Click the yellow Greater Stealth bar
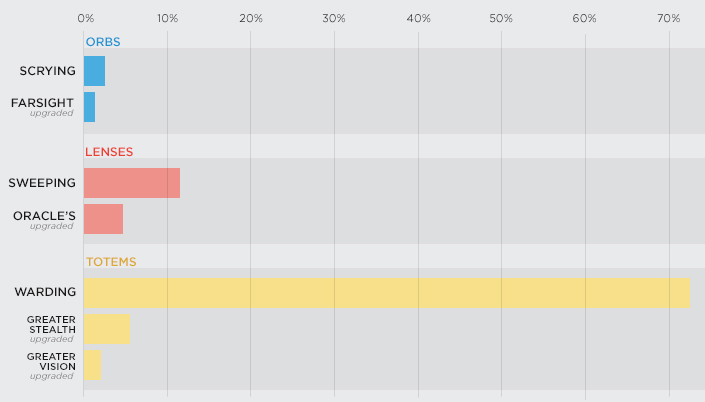Viewport: 705px width, 402px height. (x=106, y=329)
